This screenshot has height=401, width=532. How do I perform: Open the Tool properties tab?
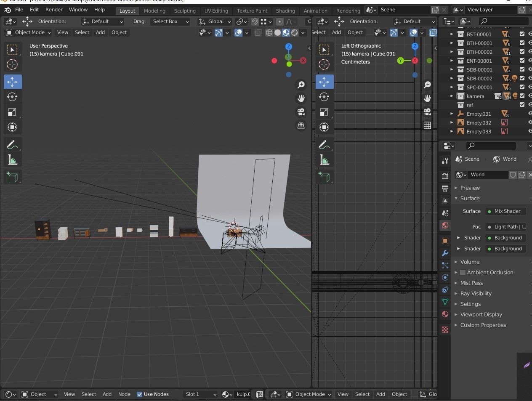445,161
